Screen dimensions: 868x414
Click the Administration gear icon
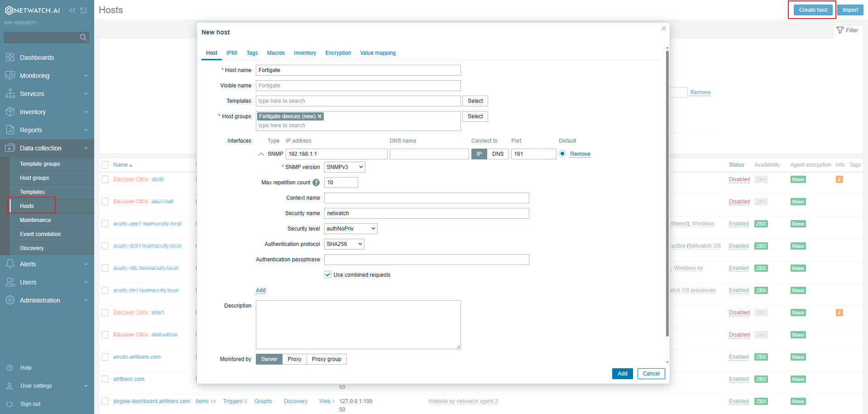[10, 300]
